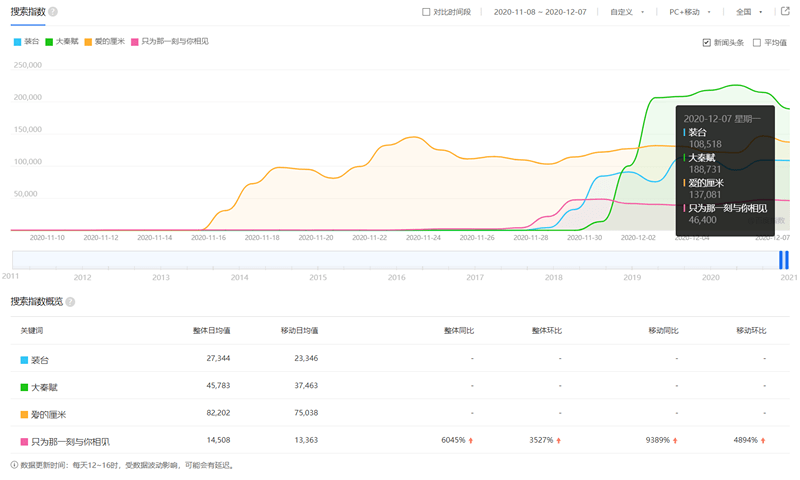Click the 250,000 y-axis label
Viewport: 800px width, 480px height.
tap(28, 65)
